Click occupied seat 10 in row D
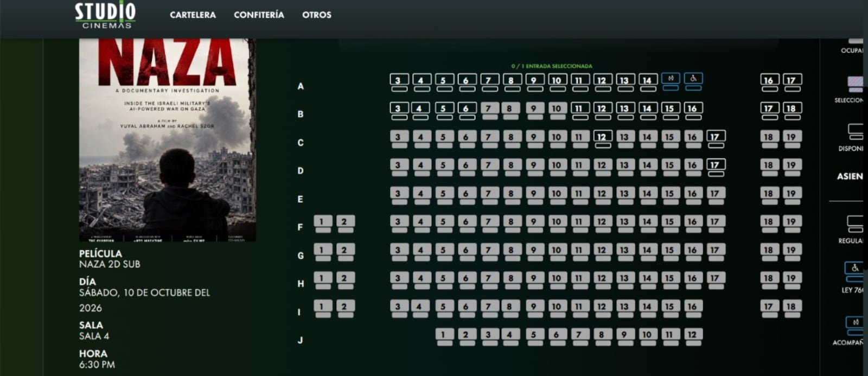Image resolution: width=868 pixels, height=376 pixels. (557, 167)
